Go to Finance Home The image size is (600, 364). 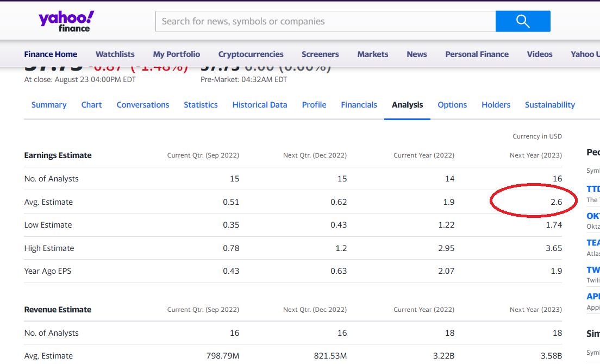point(51,54)
